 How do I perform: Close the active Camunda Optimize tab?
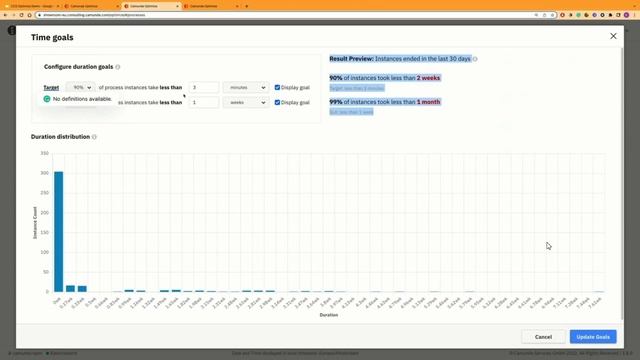(177, 6)
